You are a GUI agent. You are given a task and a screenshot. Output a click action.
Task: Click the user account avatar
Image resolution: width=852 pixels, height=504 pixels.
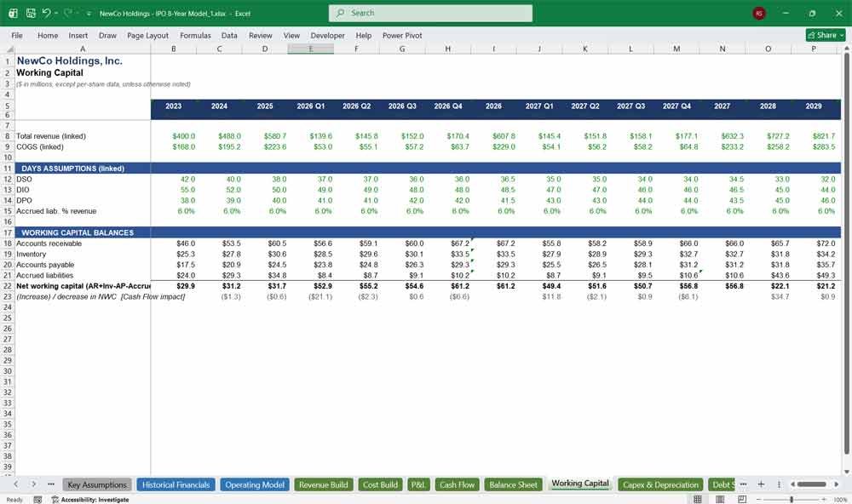coord(759,14)
